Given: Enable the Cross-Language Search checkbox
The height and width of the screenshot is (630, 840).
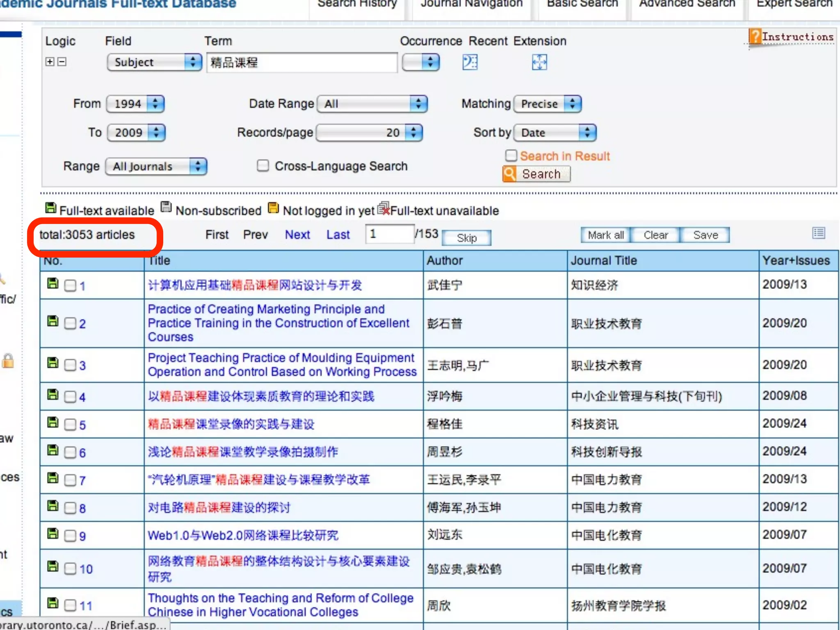Looking at the screenshot, I should pyautogui.click(x=263, y=166).
